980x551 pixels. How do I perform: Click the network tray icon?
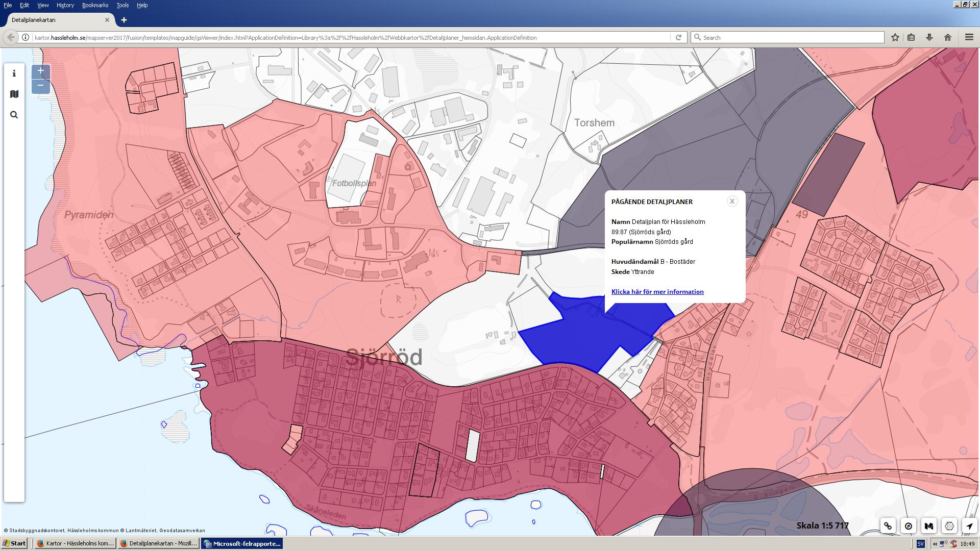(x=943, y=544)
